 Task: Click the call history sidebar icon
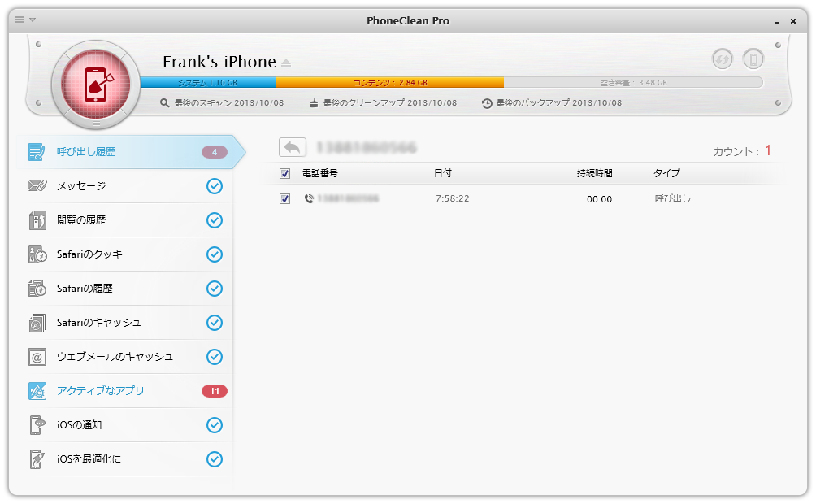tap(37, 152)
